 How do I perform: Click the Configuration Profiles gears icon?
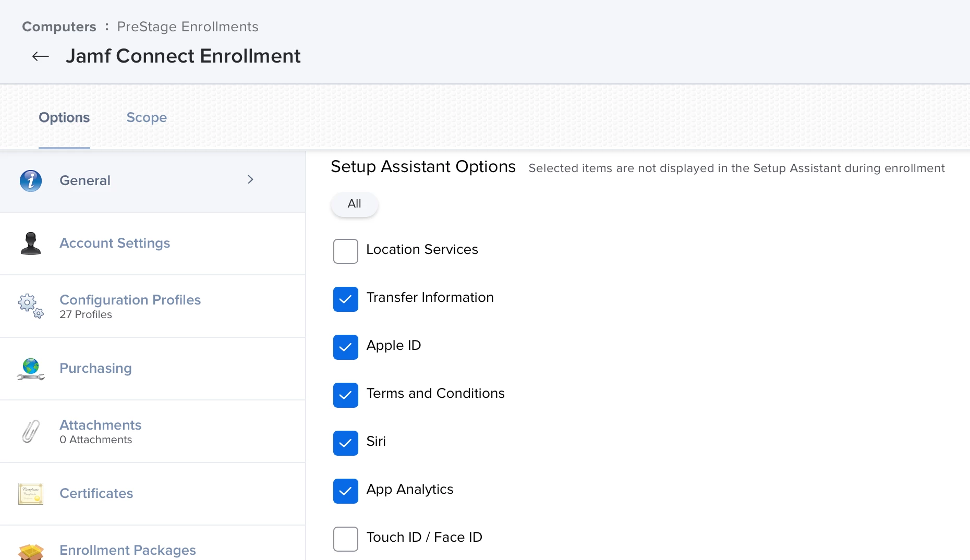(x=31, y=306)
